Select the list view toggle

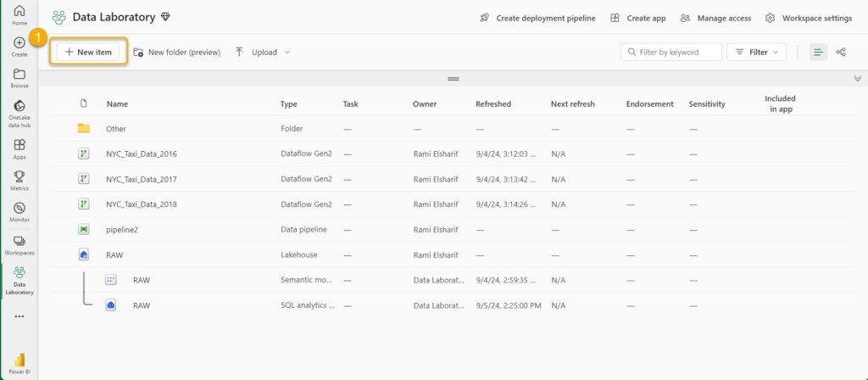[818, 53]
